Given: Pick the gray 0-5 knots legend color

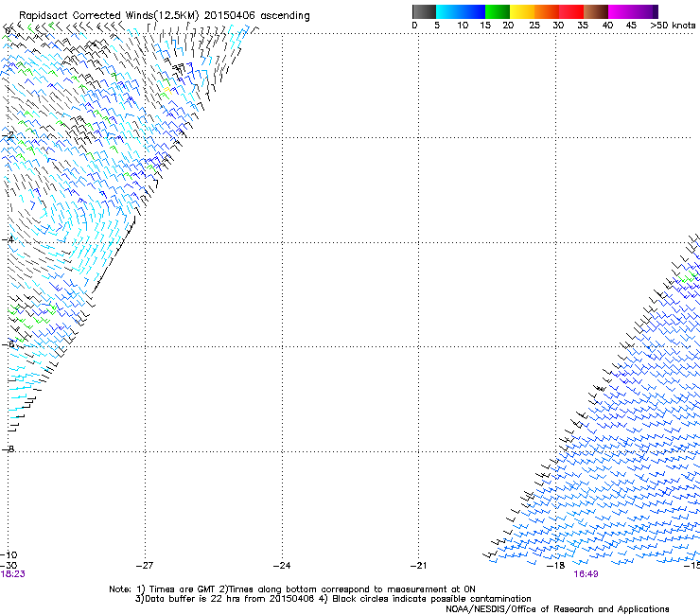Looking at the screenshot, I should [x=425, y=11].
